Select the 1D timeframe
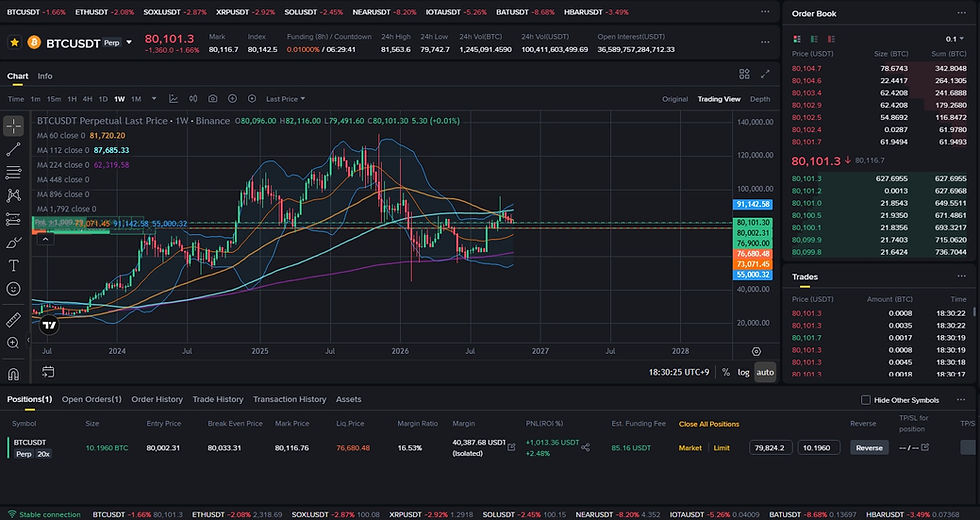The height and width of the screenshot is (520, 980). click(103, 99)
